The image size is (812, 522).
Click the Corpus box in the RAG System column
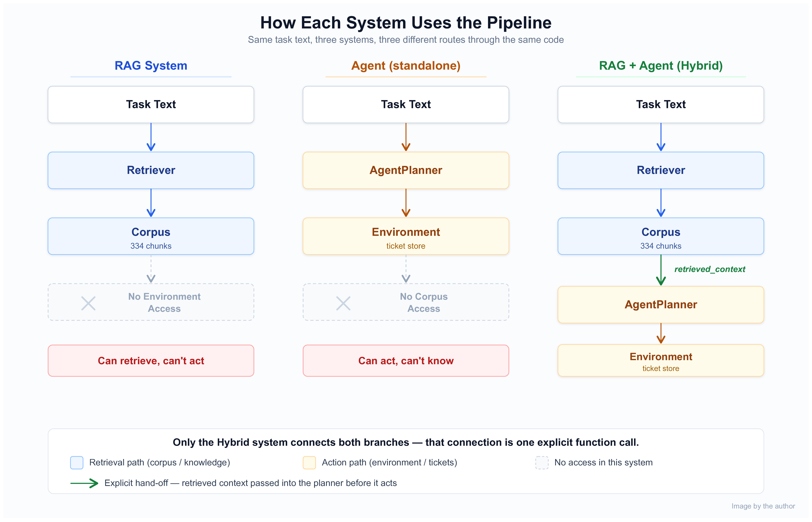tap(151, 236)
